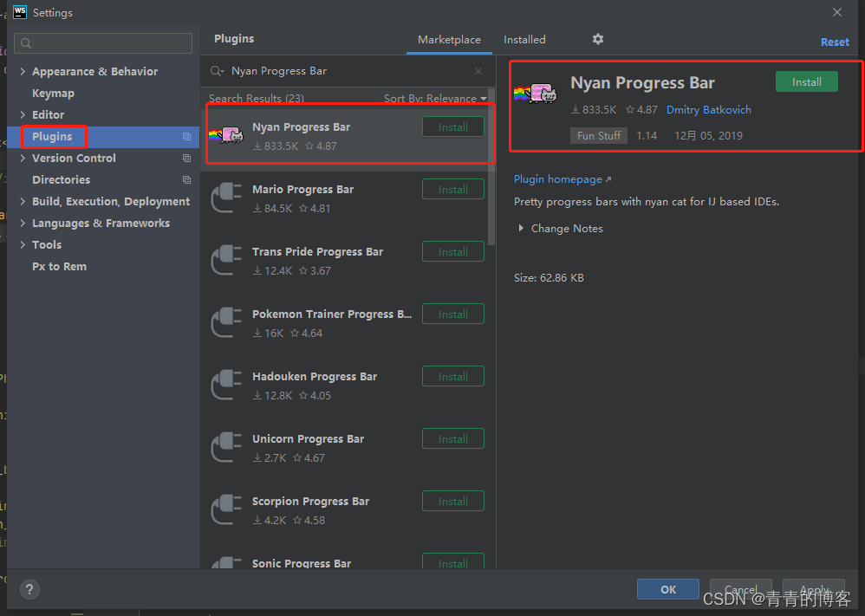865x616 pixels.
Task: Open the help question mark button
Action: click(29, 589)
